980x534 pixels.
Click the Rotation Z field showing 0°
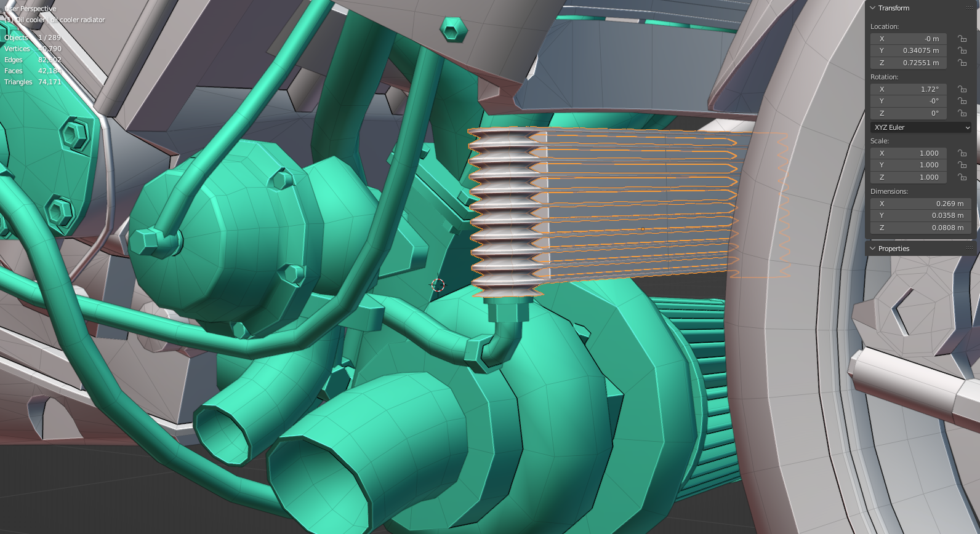[x=909, y=113]
